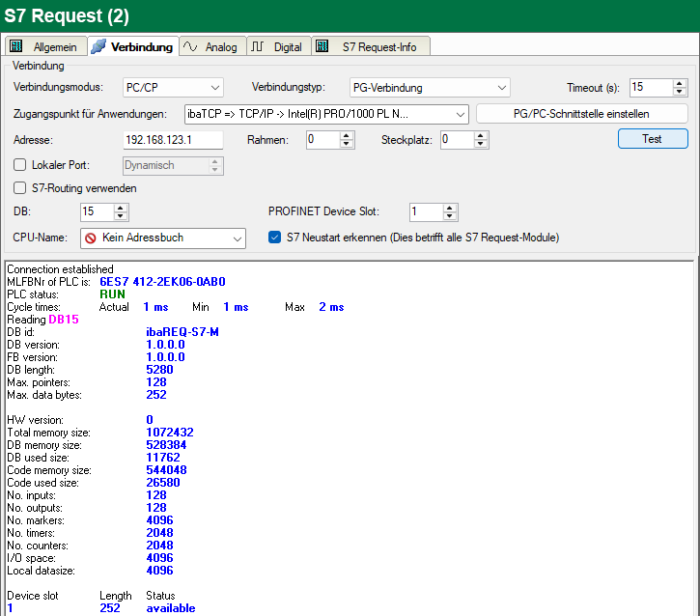Viewport: 700px width, 616px height.
Task: Click the red prohibited icon in CPU-Name
Action: 91,238
